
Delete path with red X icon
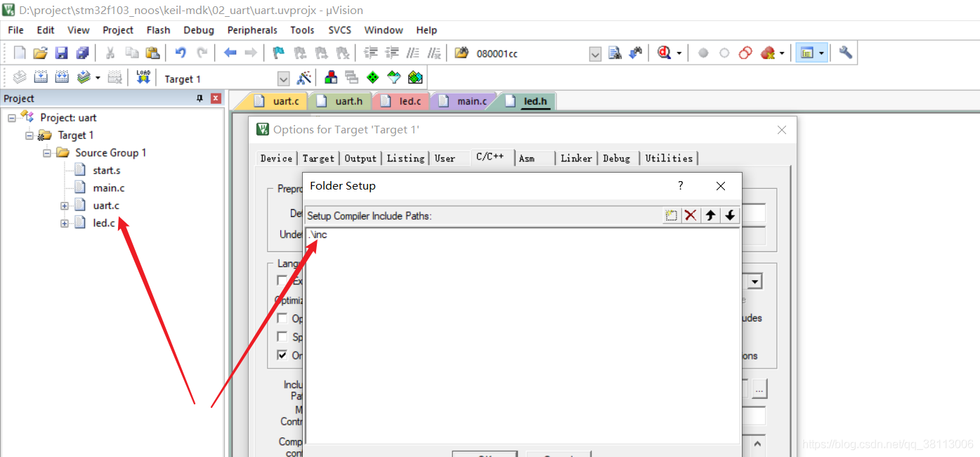(691, 216)
